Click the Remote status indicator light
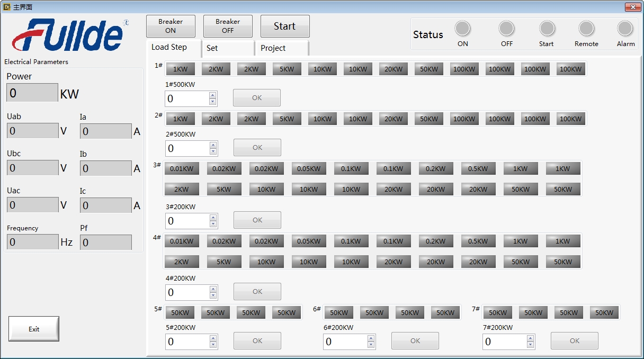This screenshot has height=359, width=644. [x=586, y=28]
